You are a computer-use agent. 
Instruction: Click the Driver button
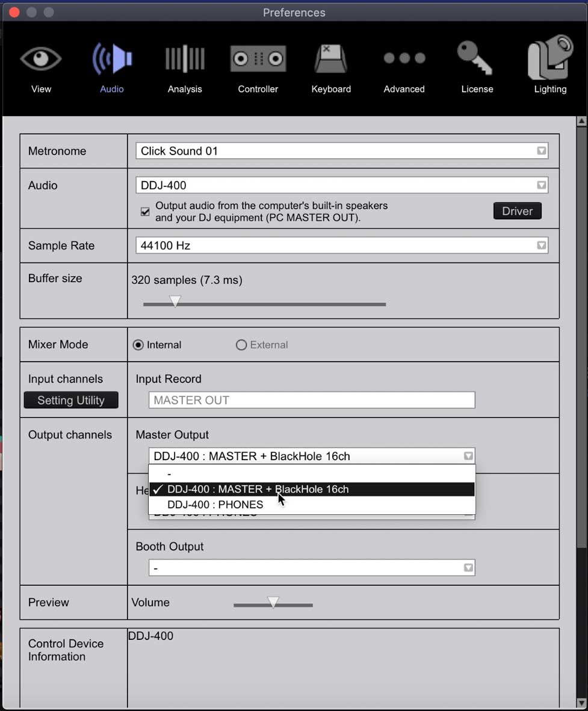517,211
